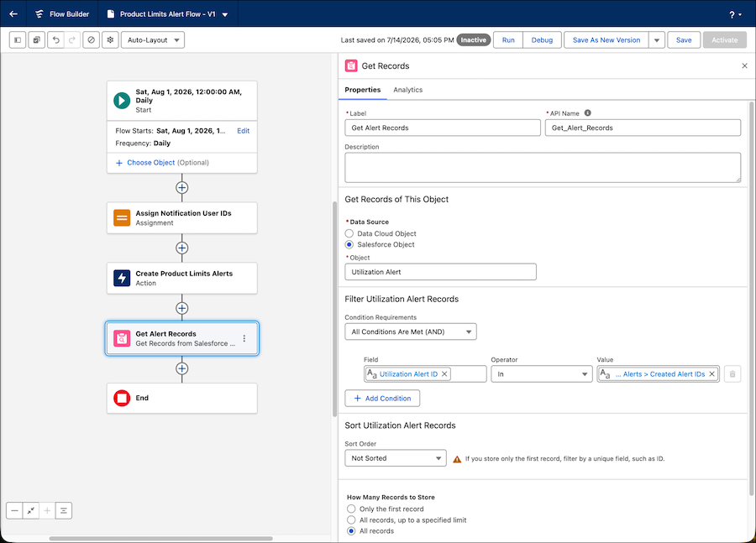Screen dimensions: 756x543
Task: Open Get Alert Records element options menu
Action: click(x=244, y=339)
